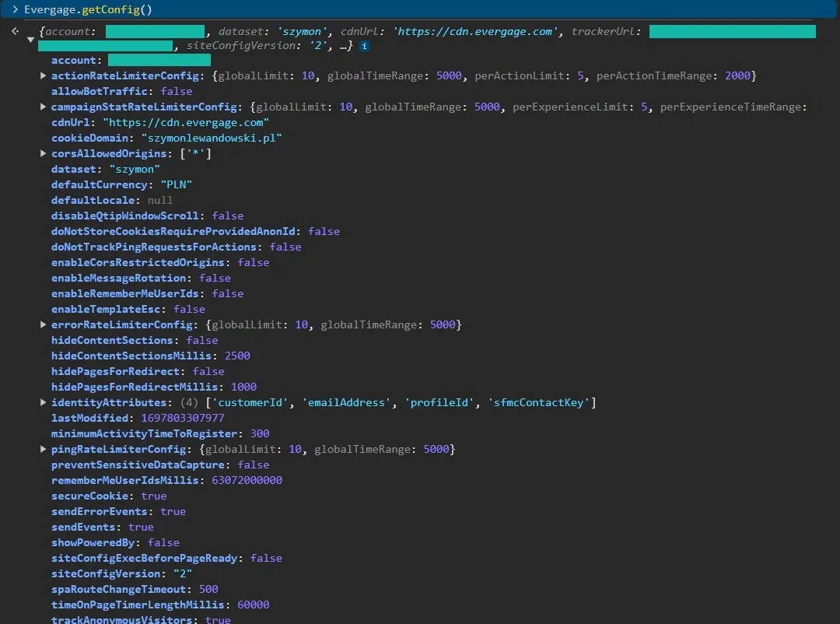Expand the identityAttributes array
Image resolution: width=840 pixels, height=624 pixels.
pos(44,402)
